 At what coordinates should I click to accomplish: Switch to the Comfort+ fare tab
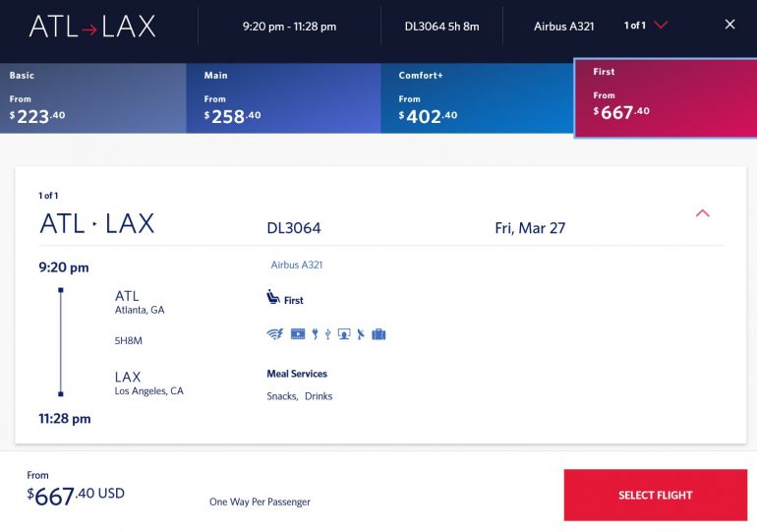477,98
